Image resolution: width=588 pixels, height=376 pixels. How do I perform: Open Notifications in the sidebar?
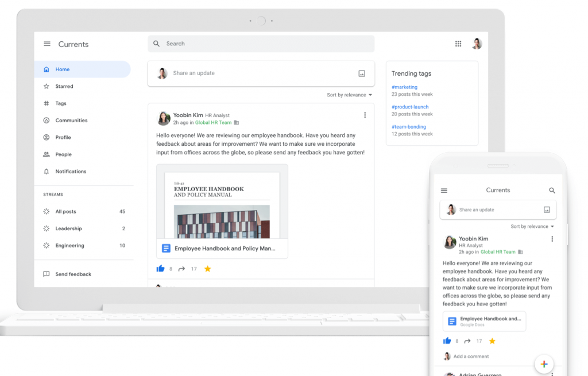83,171
